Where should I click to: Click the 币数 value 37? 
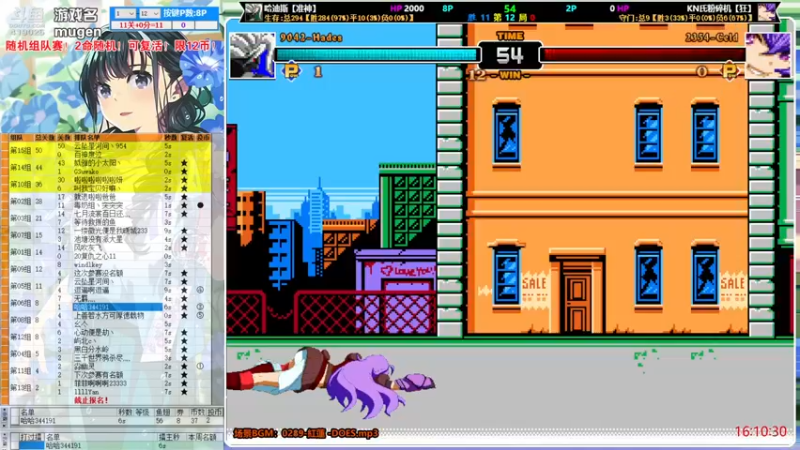[x=194, y=421]
